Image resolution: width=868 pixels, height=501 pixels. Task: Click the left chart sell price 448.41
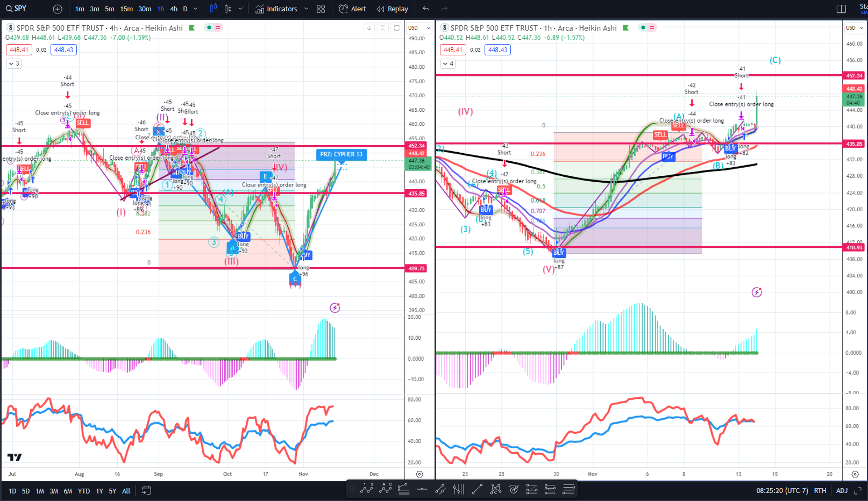pos(19,50)
